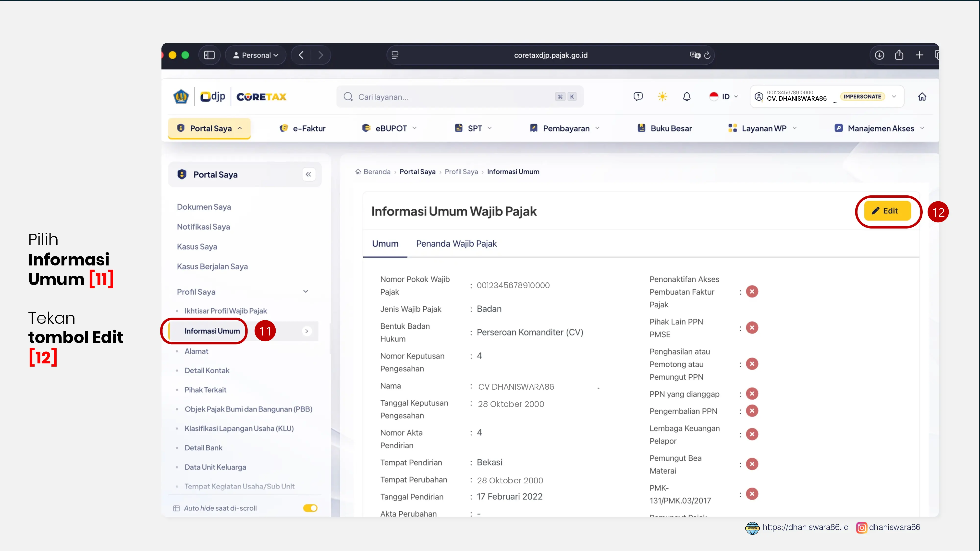Click the Cari layanan search field
Image resolution: width=980 pixels, height=551 pixels.
pos(460,97)
